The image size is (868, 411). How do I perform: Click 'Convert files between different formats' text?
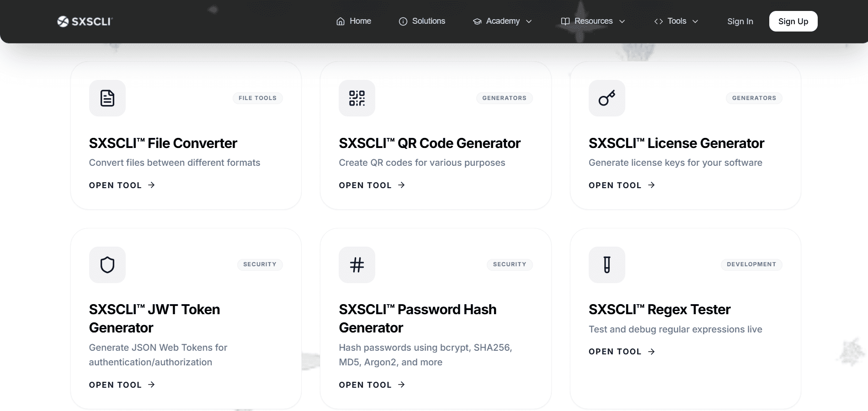pos(175,163)
